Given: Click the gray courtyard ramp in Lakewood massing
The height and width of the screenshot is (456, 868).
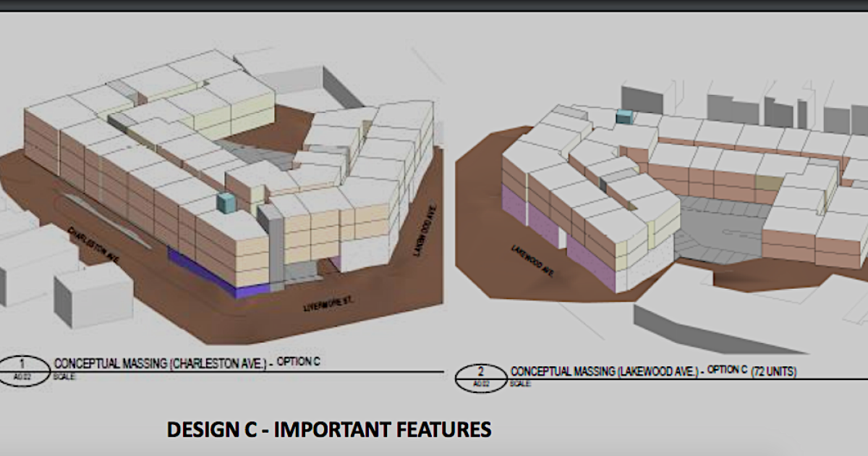Looking at the screenshot, I should tap(716, 232).
